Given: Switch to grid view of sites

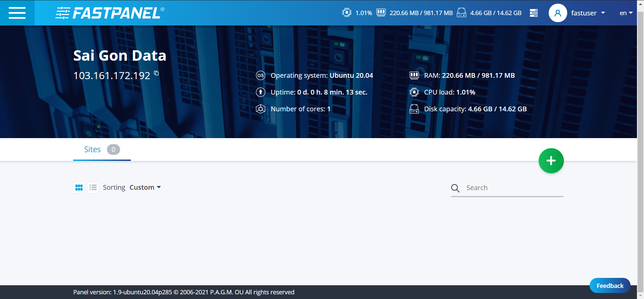Looking at the screenshot, I should [x=79, y=187].
